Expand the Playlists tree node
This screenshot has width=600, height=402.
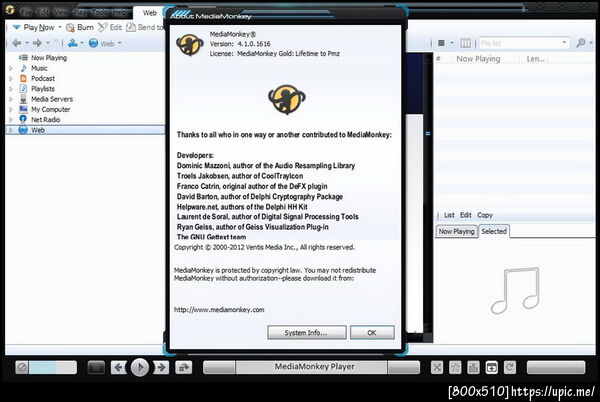(11, 89)
